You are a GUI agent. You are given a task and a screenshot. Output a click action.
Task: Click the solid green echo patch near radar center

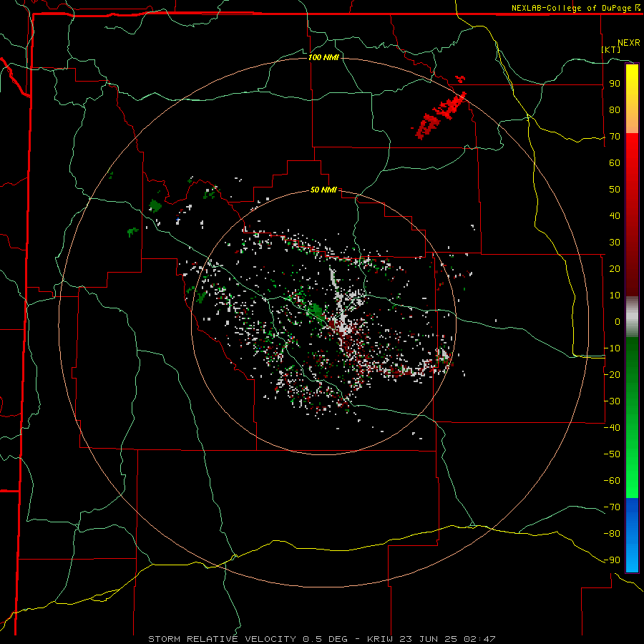point(316,310)
